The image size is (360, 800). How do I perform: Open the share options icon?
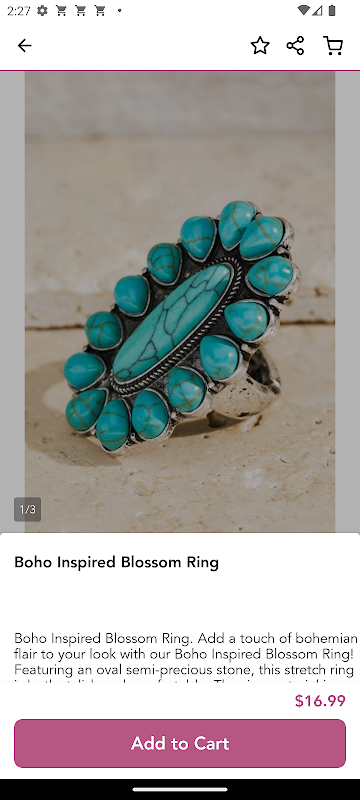coord(295,46)
